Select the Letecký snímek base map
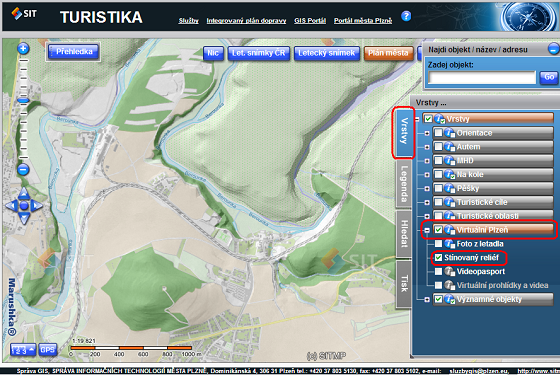This screenshot has height=375, width=560. coord(326,53)
